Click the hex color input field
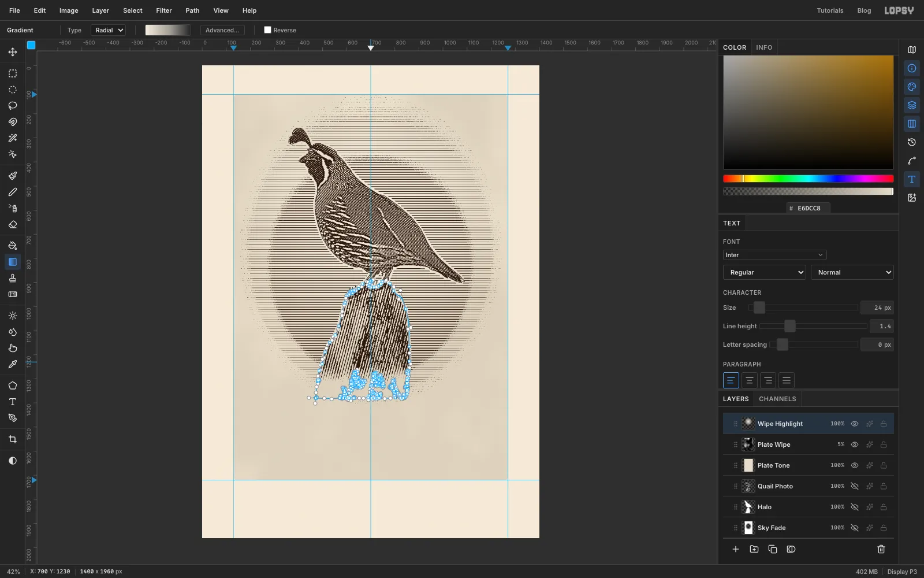The height and width of the screenshot is (578, 924). (x=808, y=208)
